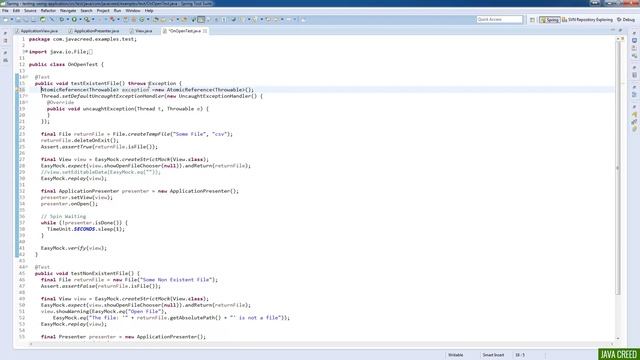This screenshot has width=640, height=360.
Task: Click 'Assert.assertFalse(returnFile.isFile());' line
Action: [x=100, y=286]
